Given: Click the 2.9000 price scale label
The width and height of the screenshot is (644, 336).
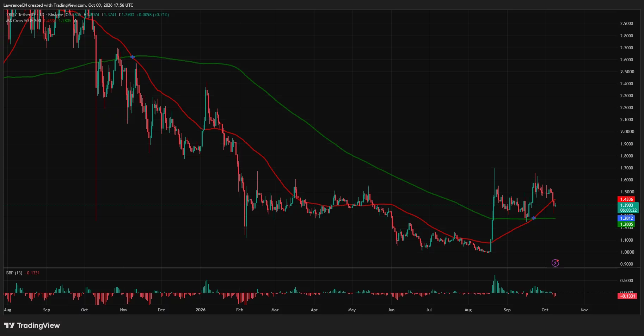Looking at the screenshot, I should (626, 24).
